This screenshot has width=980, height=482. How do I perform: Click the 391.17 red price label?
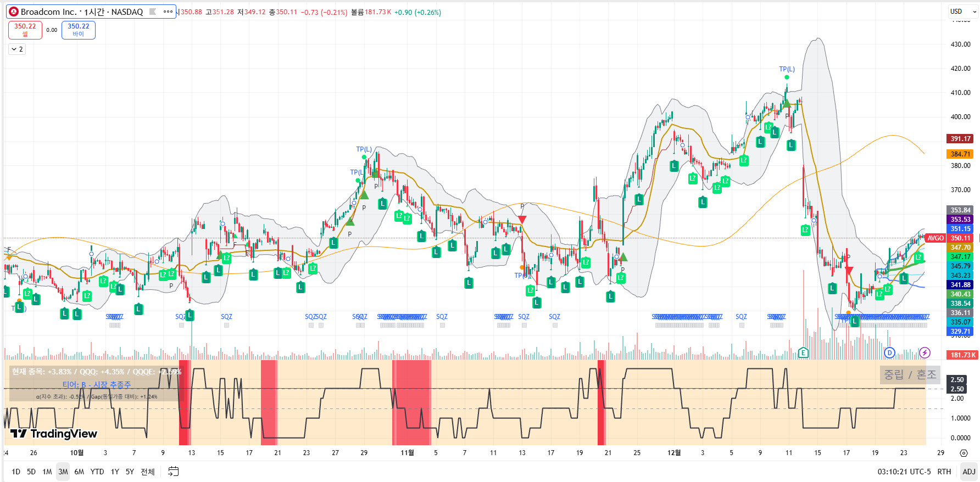960,139
